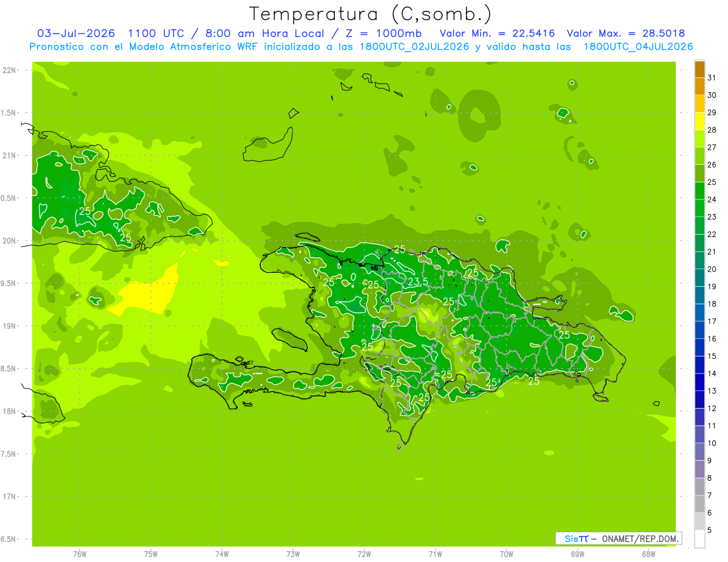Click the '74W' longitude axis label
Viewport: 728px width, 562px height.
pyautogui.click(x=222, y=554)
